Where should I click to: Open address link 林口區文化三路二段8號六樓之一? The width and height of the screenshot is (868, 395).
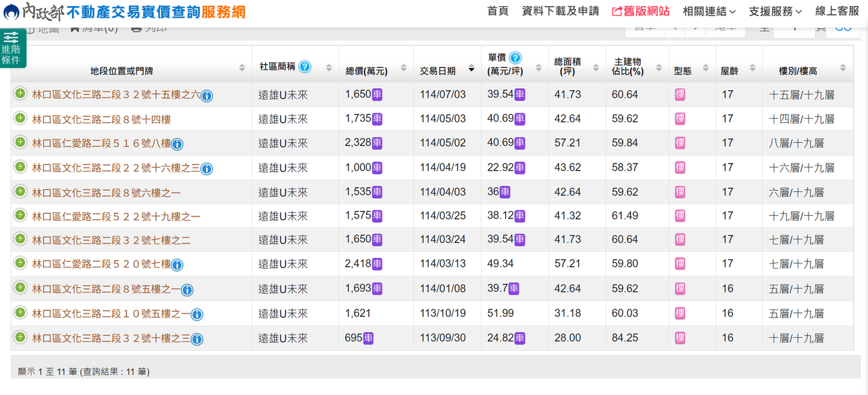tap(106, 193)
